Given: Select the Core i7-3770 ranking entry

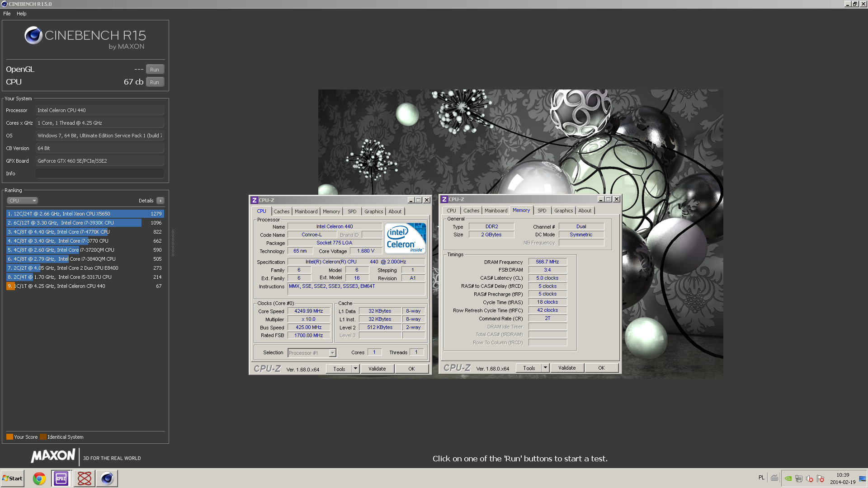Looking at the screenshot, I should pos(85,241).
